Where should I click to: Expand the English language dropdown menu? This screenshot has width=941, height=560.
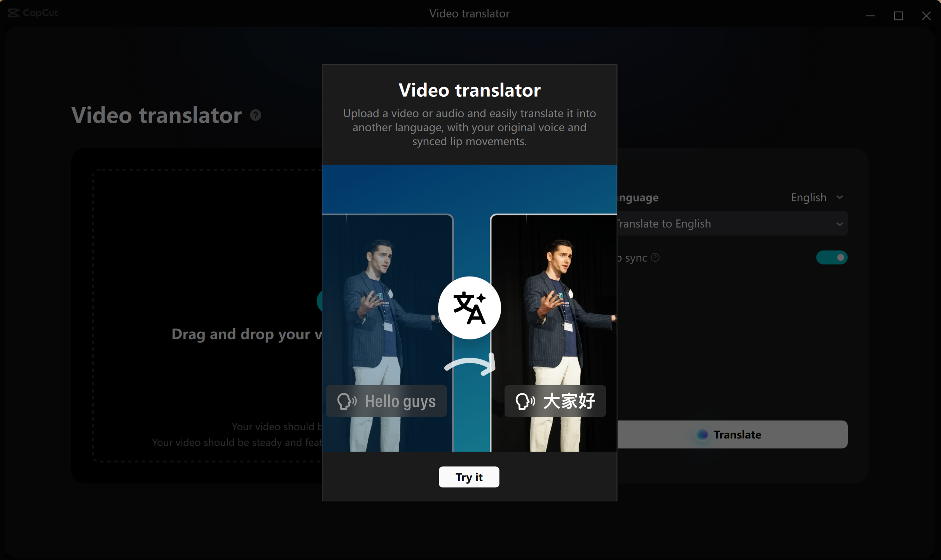pyautogui.click(x=816, y=197)
